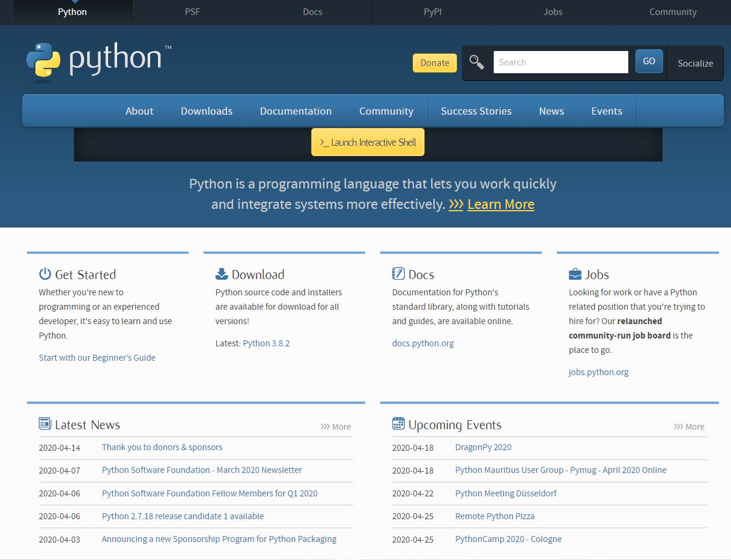Click the GO search button
The image size is (731, 560).
[x=649, y=61]
